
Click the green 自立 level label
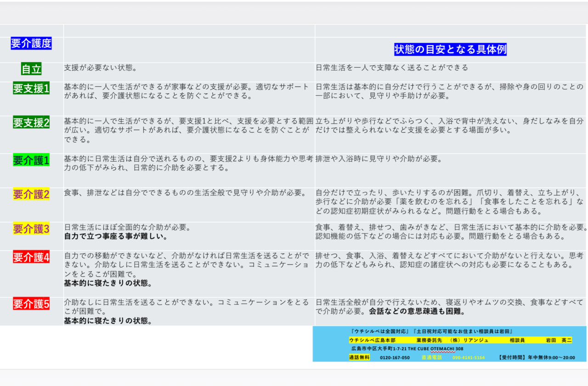coord(31,69)
